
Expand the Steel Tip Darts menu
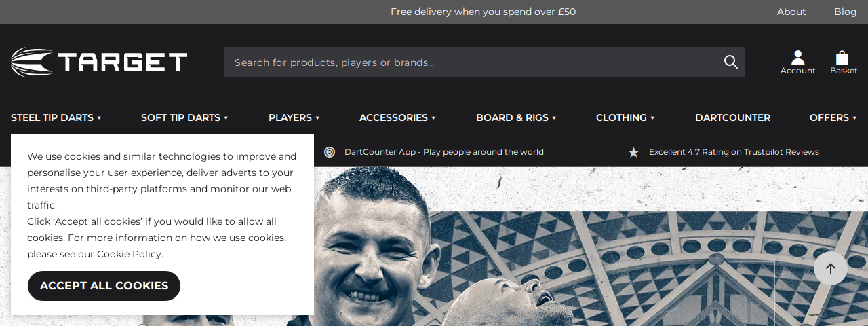(56, 117)
